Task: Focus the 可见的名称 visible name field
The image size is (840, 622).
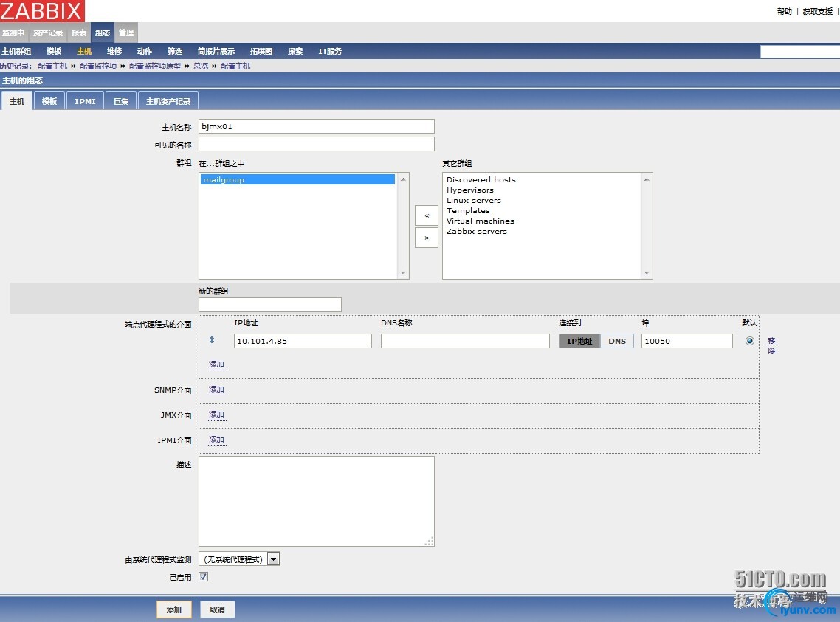Action: click(x=317, y=144)
